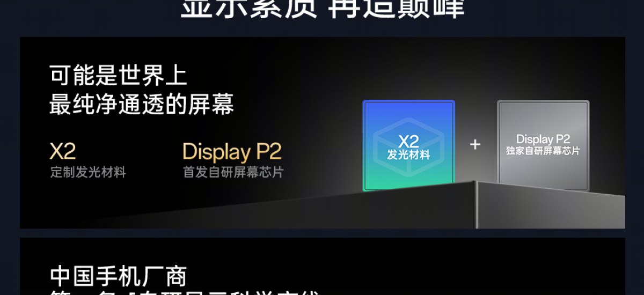This screenshot has height=295, width=644.
Task: Open the lower banner card about 中国手机厂商
Action: pyautogui.click(x=322, y=267)
